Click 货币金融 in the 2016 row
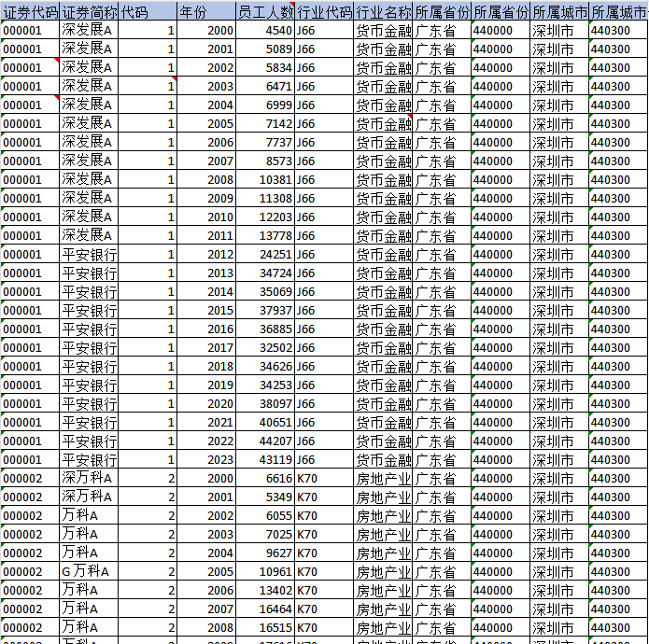Viewport: 649px width, 644px height. point(383,329)
